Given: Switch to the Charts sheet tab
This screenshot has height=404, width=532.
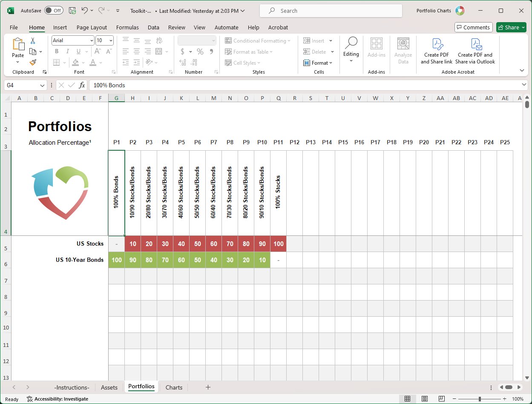Looking at the screenshot, I should (x=174, y=387).
